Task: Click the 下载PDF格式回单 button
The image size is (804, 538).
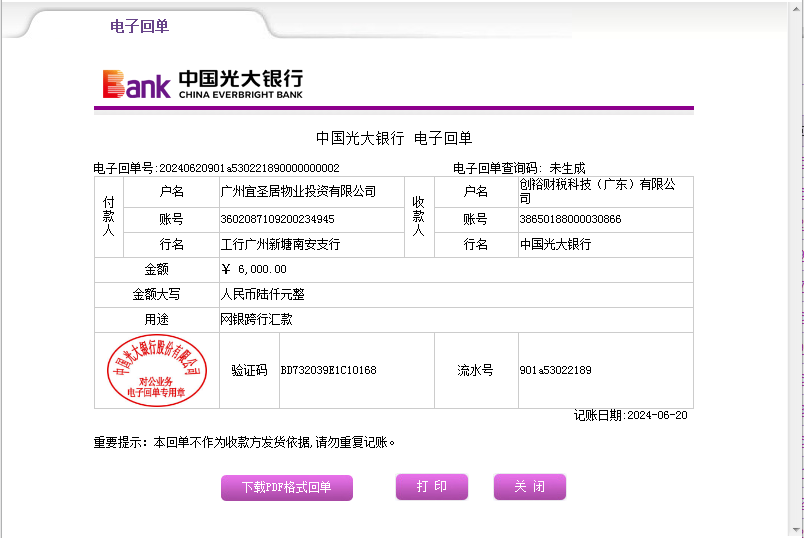Action: [287, 487]
